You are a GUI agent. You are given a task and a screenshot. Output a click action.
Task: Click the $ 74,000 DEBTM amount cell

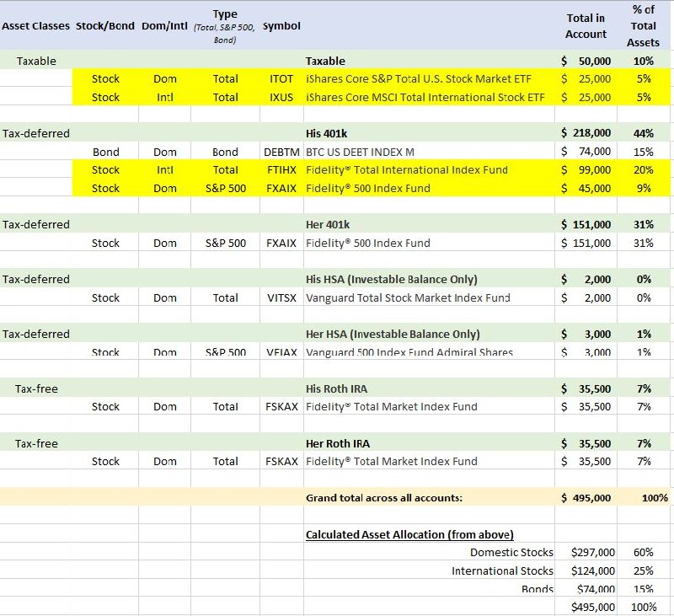[x=586, y=152]
